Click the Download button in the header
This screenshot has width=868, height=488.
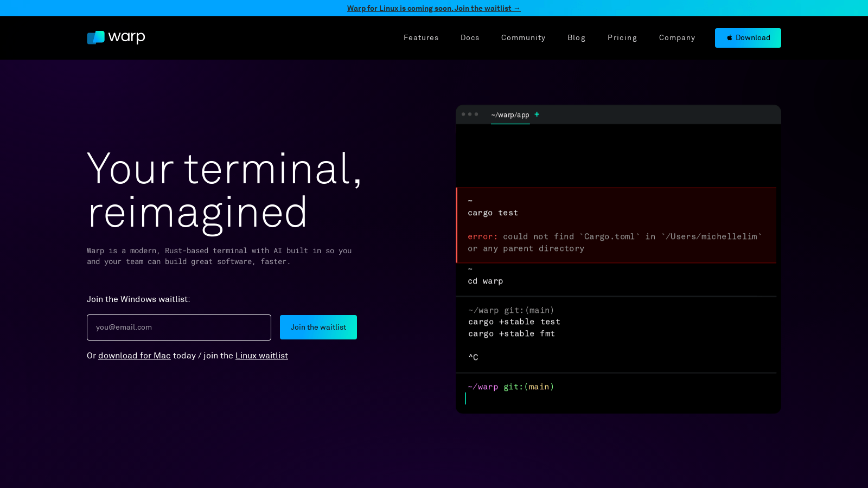pos(748,38)
